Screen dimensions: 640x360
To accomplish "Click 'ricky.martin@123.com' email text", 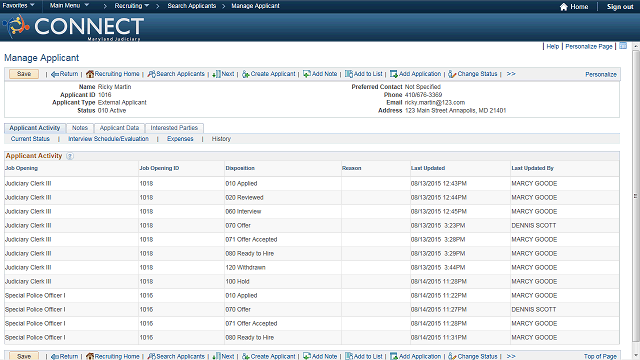I will 435,102.
